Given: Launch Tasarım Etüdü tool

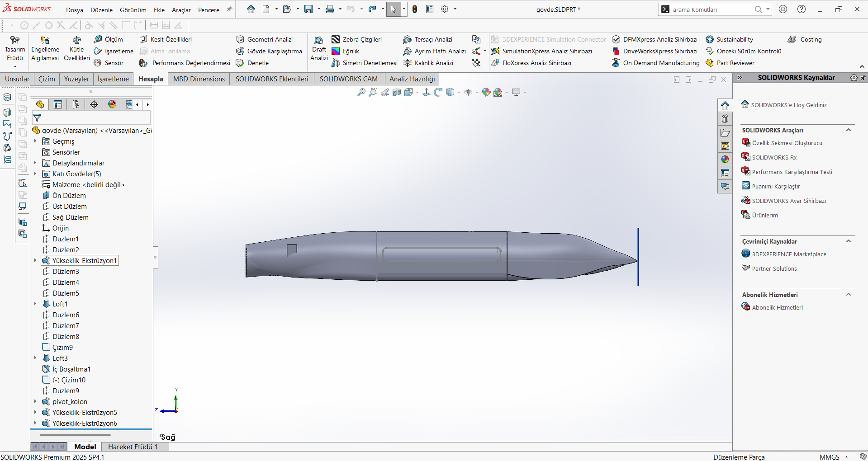Looking at the screenshot, I should [15, 49].
